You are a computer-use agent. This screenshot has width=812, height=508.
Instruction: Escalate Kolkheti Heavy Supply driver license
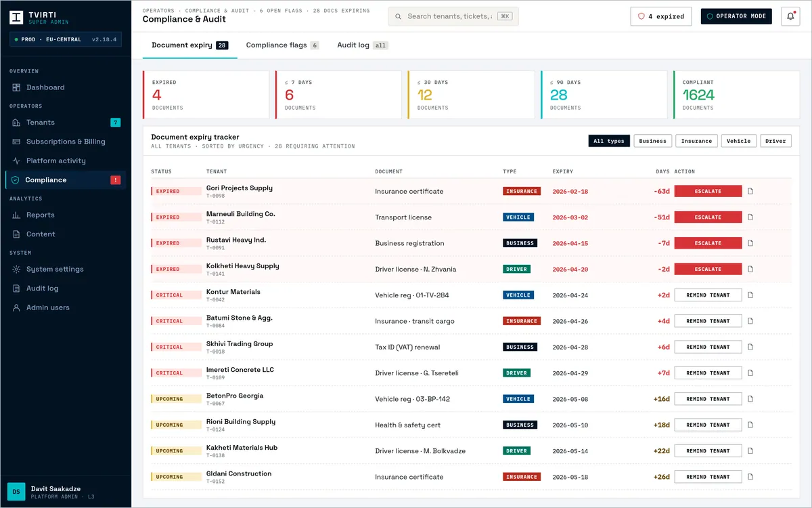[x=708, y=269]
